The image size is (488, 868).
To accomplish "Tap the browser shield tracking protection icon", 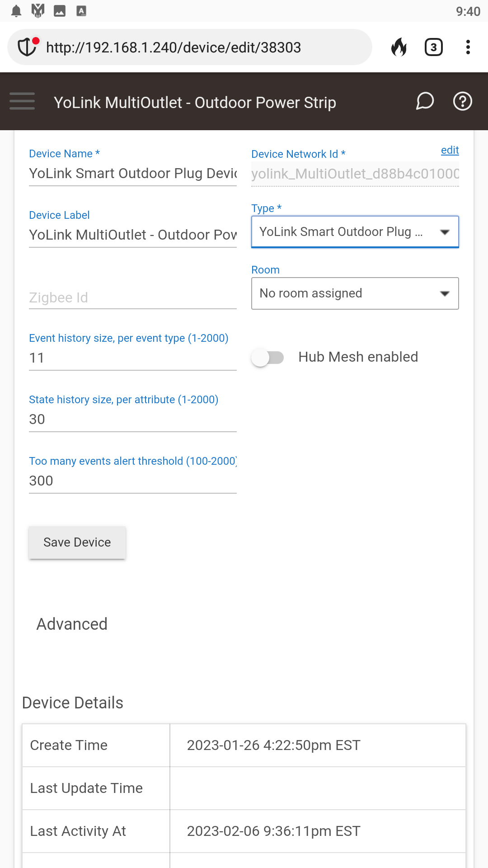I will click(28, 47).
